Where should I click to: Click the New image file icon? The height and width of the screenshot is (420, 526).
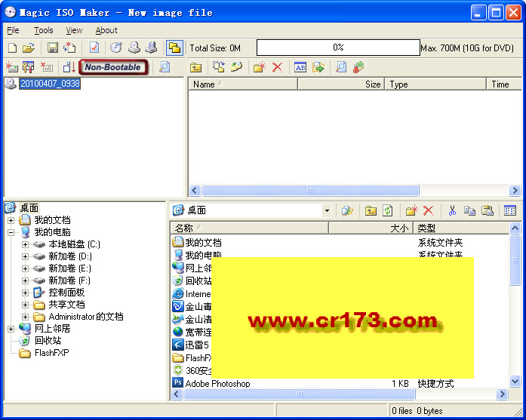[x=12, y=48]
